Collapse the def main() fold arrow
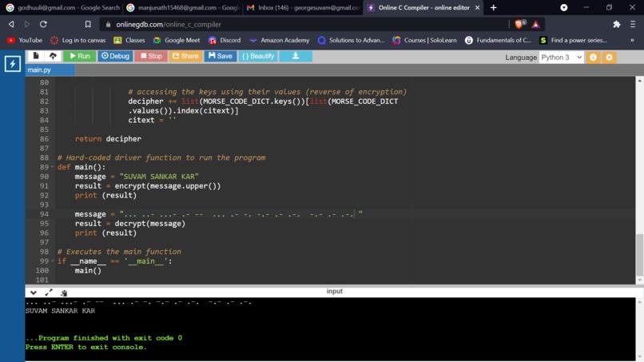 pyautogui.click(x=52, y=167)
